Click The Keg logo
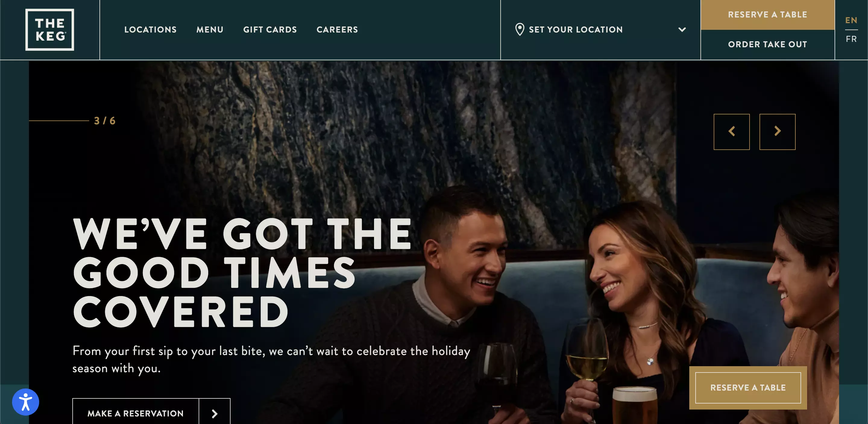The width and height of the screenshot is (868, 424). coord(49,30)
